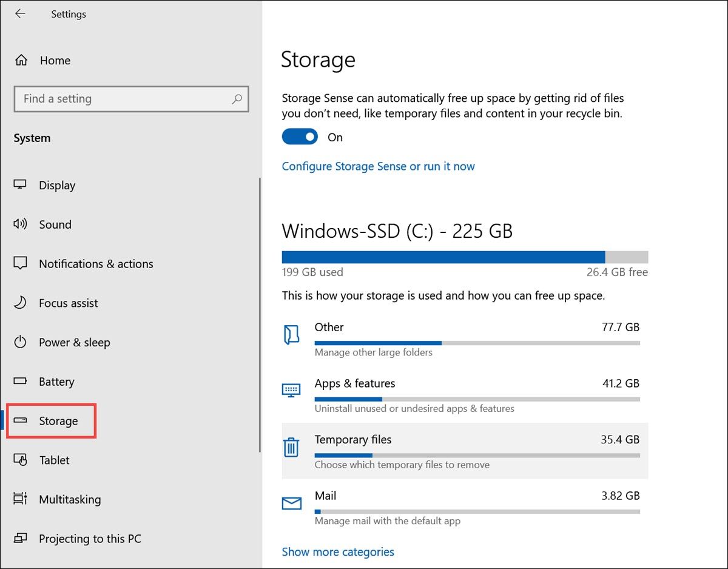
Task: Click the Tablet icon in sidebar
Action: 21,460
